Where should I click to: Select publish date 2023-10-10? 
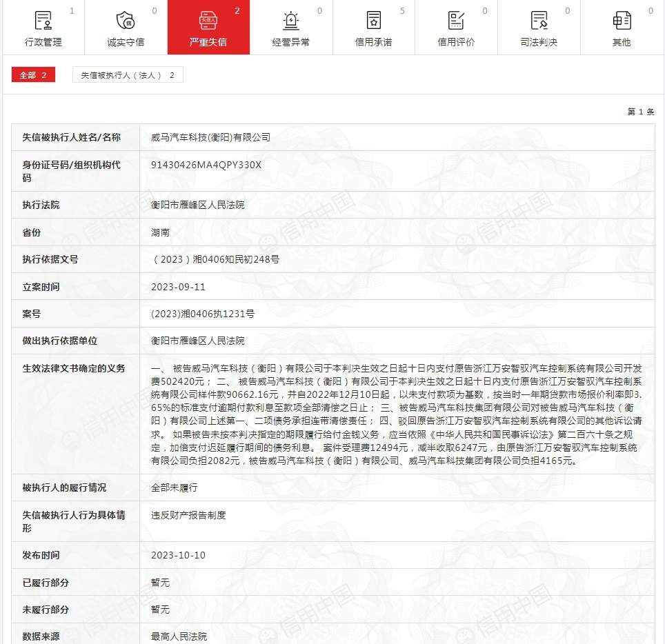(x=178, y=555)
